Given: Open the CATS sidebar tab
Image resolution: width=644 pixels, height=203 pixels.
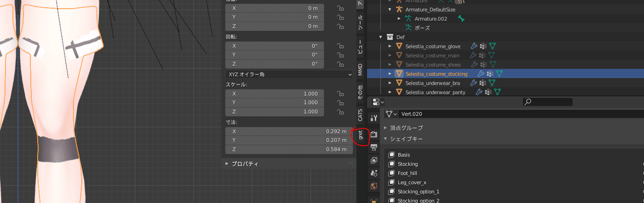Looking at the screenshot, I should pyautogui.click(x=361, y=114).
